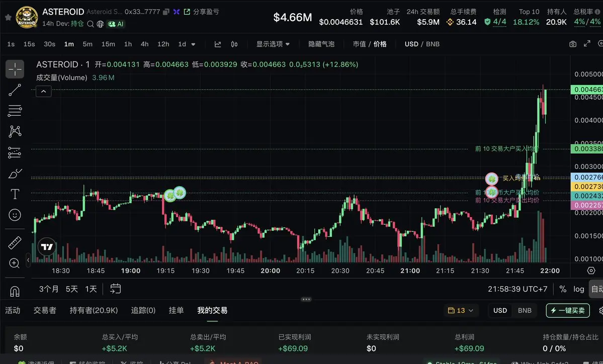Switch chart interval to 30s
This screenshot has width=603, height=364.
point(49,44)
